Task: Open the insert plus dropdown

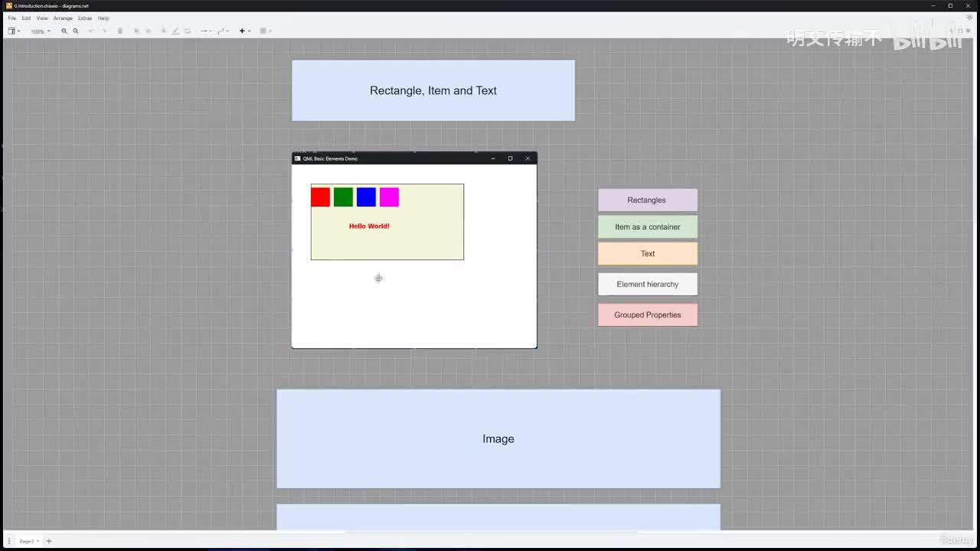Action: [244, 31]
